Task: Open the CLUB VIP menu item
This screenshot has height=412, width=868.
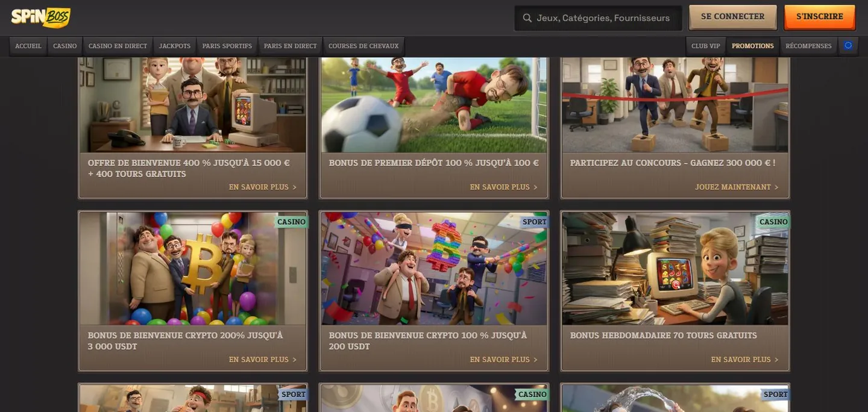Action: tap(705, 46)
